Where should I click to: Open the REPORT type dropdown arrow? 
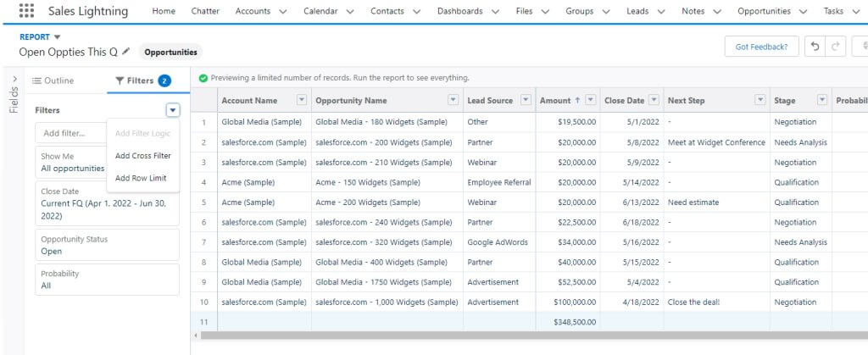tap(57, 37)
